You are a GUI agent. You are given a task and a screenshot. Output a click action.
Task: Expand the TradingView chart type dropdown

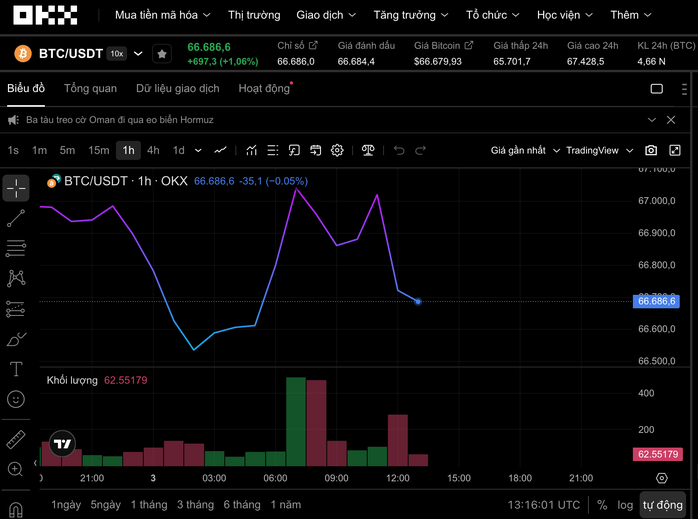(600, 150)
